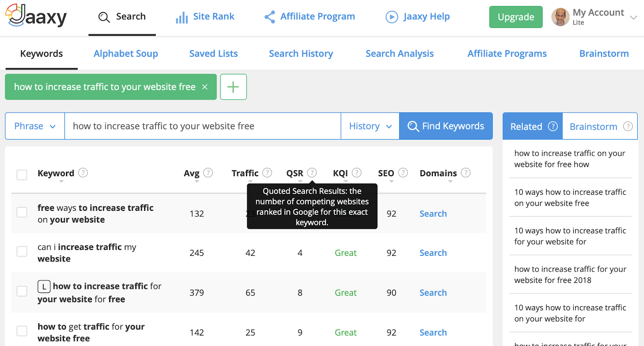The height and width of the screenshot is (346, 644).
Task: Select related keyword ending in 'for free 2018'
Action: pyautogui.click(x=570, y=274)
